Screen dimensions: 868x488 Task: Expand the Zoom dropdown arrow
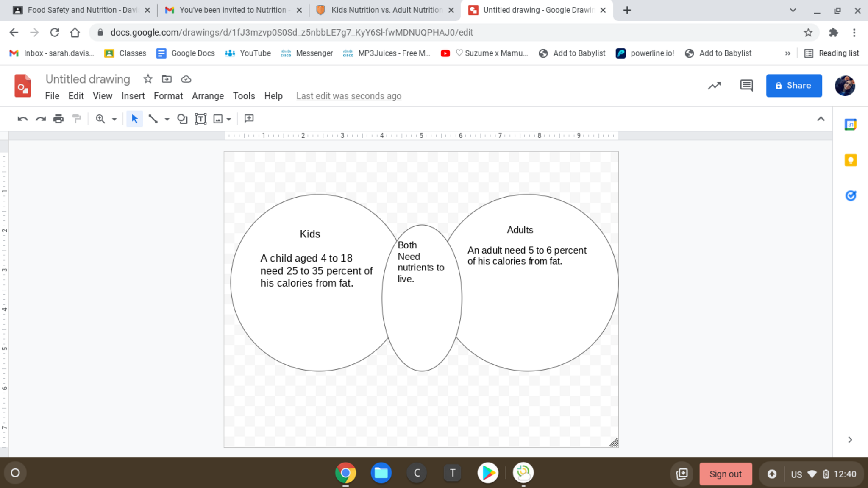[x=114, y=120]
